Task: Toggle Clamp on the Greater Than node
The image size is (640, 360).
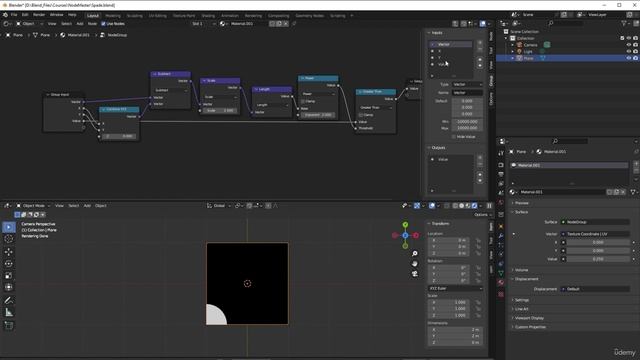Action: coord(361,115)
